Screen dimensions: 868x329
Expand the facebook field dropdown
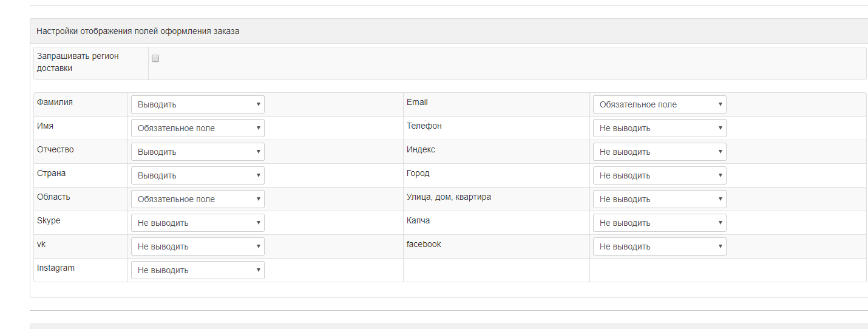tap(660, 246)
